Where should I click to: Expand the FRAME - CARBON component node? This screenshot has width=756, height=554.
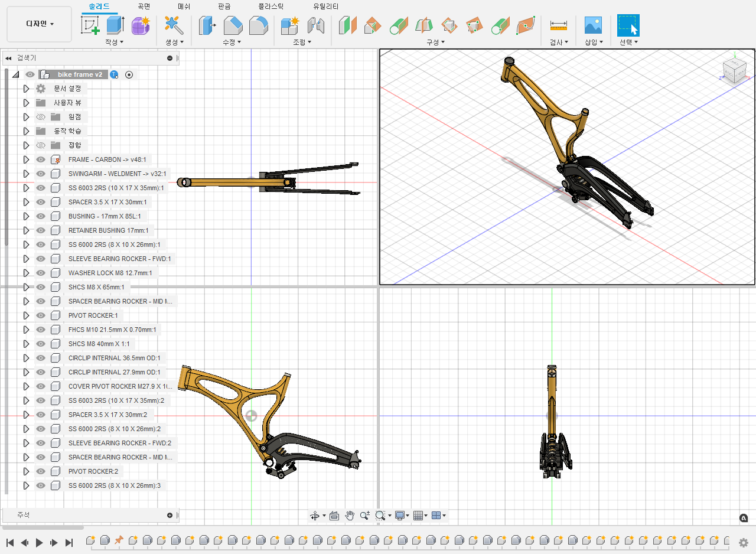coord(26,159)
